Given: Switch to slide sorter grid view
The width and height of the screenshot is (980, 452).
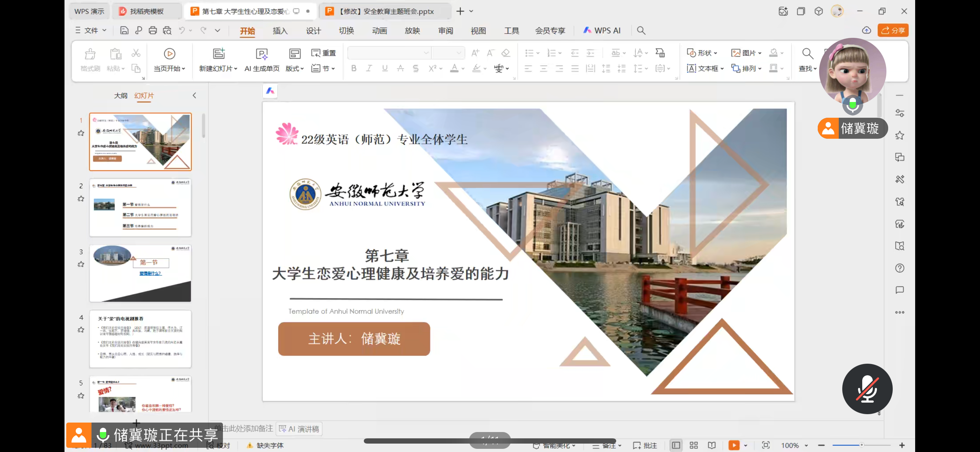Looking at the screenshot, I should pos(694,445).
